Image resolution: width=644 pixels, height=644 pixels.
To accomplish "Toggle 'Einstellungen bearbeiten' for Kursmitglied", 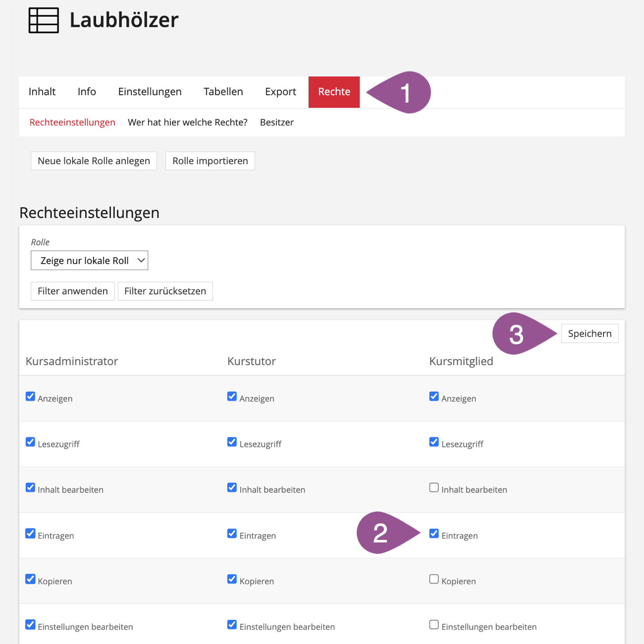I will (x=434, y=625).
